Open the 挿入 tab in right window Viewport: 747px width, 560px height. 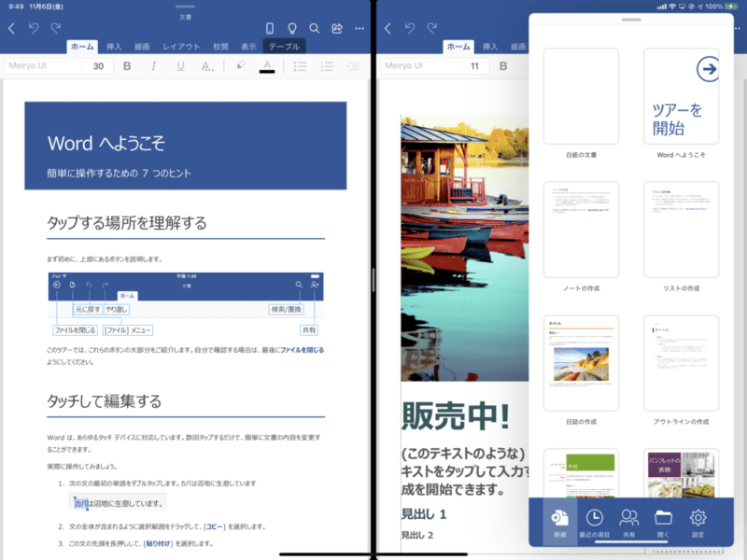(x=490, y=46)
